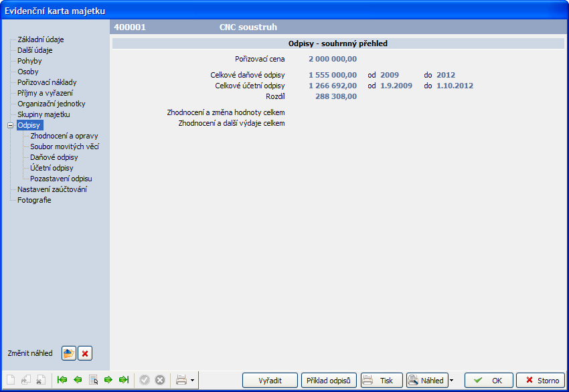Open the Pohyby section
569x392 pixels.
(x=29, y=61)
